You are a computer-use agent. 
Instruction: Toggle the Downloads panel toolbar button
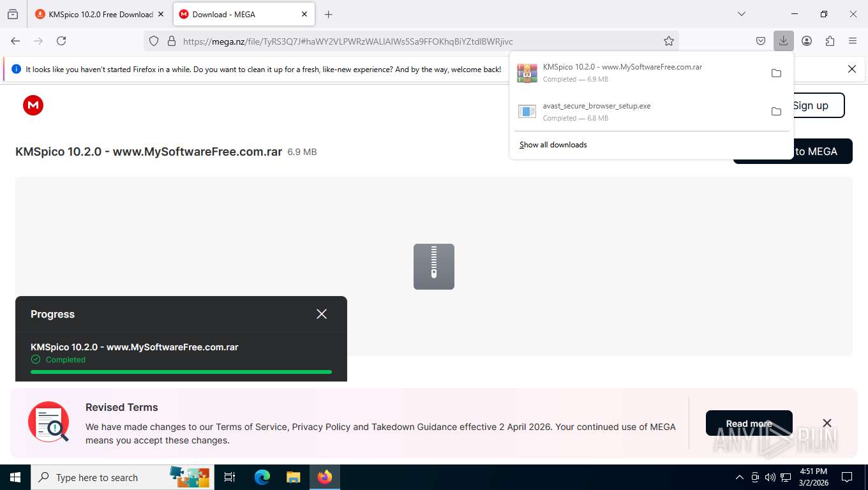point(783,41)
